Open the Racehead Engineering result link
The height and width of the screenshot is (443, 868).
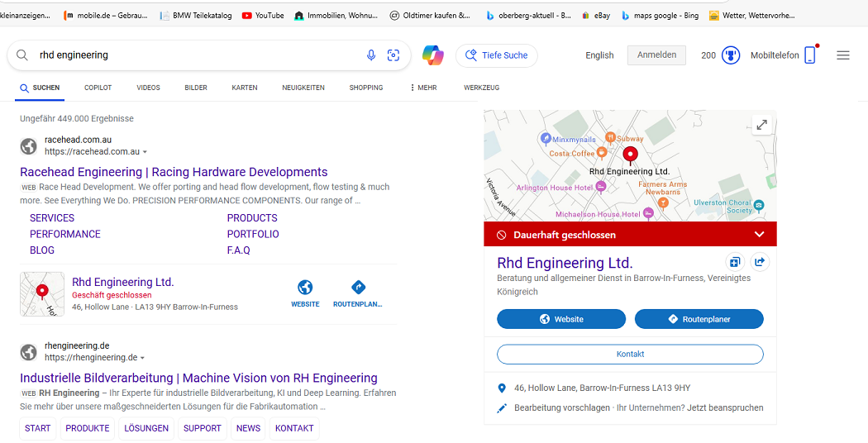coord(174,172)
